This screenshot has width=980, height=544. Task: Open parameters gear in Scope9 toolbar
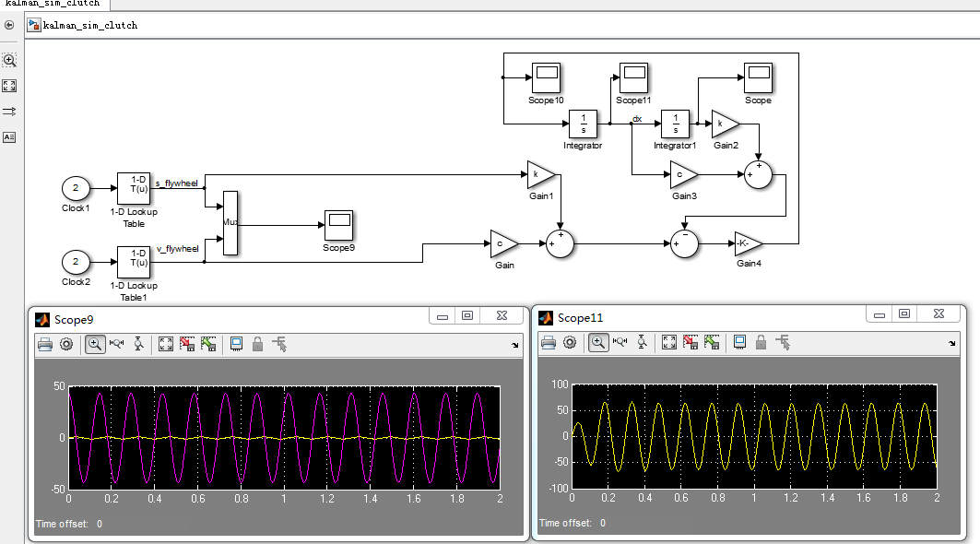(66, 345)
